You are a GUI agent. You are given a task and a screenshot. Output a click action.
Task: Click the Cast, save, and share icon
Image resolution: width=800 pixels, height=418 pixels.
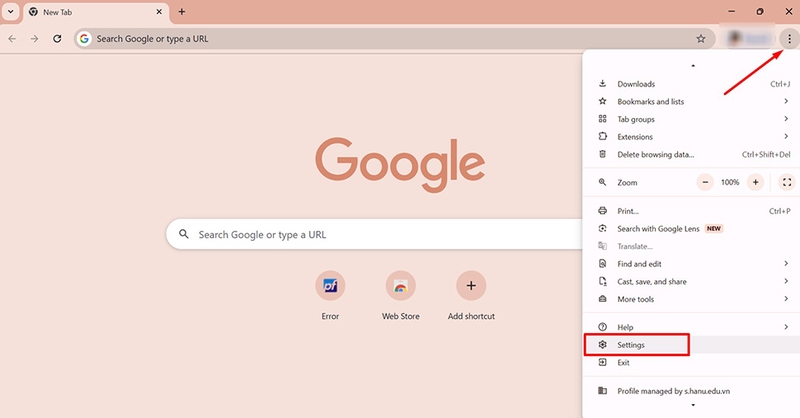coord(603,281)
